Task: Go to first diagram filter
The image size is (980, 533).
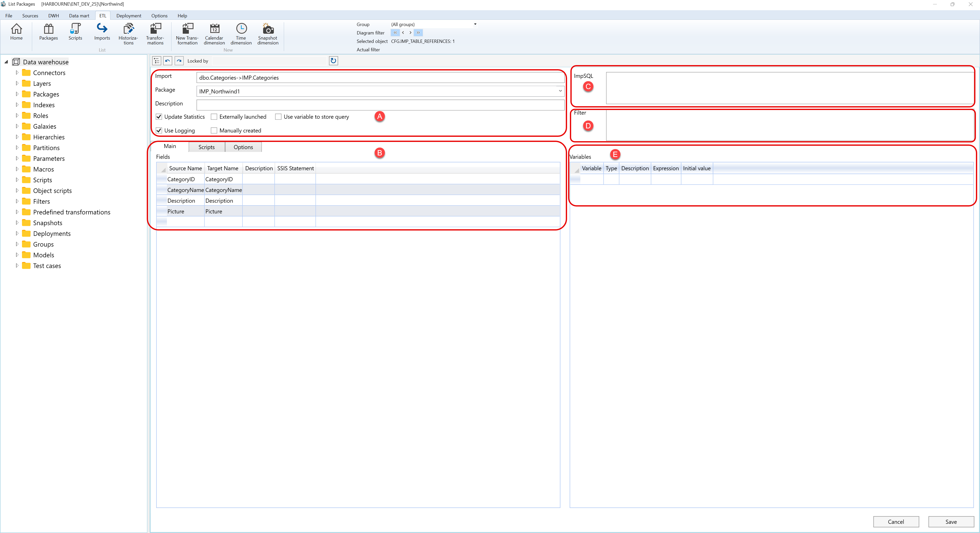Action: (395, 33)
